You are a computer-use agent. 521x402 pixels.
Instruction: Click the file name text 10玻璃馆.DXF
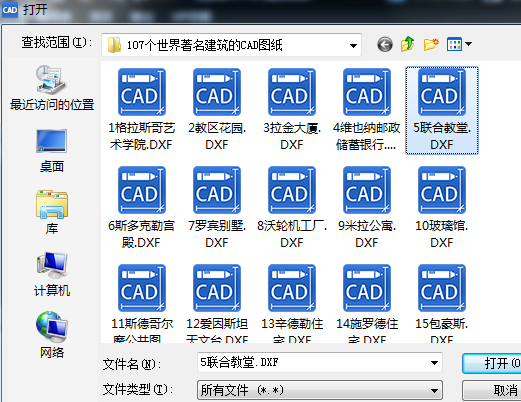click(x=442, y=234)
